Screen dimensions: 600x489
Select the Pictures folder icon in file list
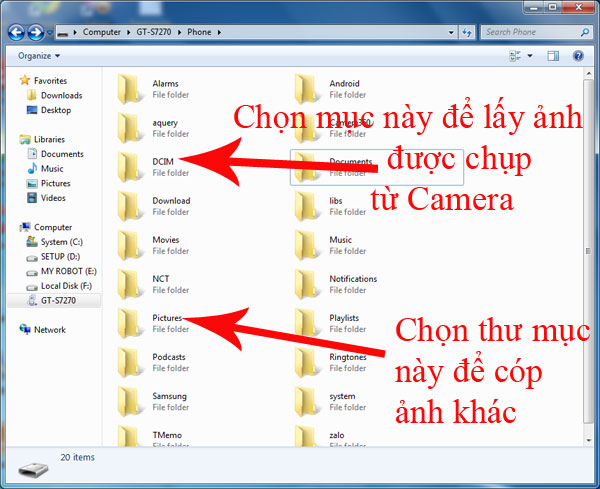click(128, 323)
